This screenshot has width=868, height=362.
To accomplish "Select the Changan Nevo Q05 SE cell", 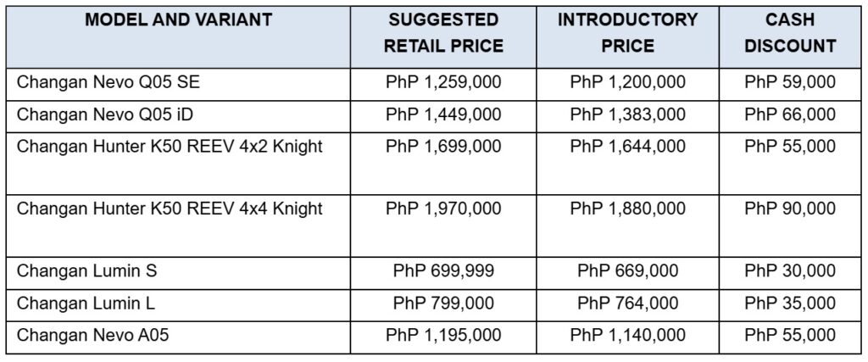I will tap(178, 85).
